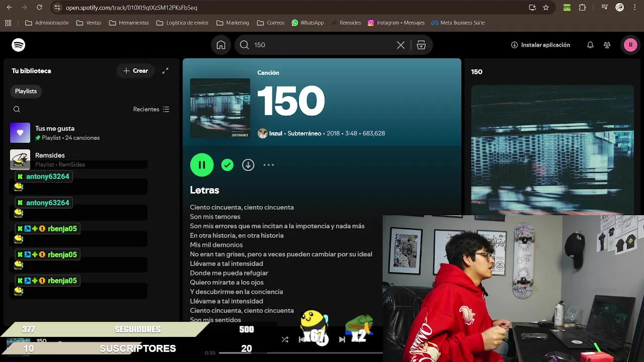Click the lyric line 'Quiero mirarte a los ojos'

pos(227,282)
